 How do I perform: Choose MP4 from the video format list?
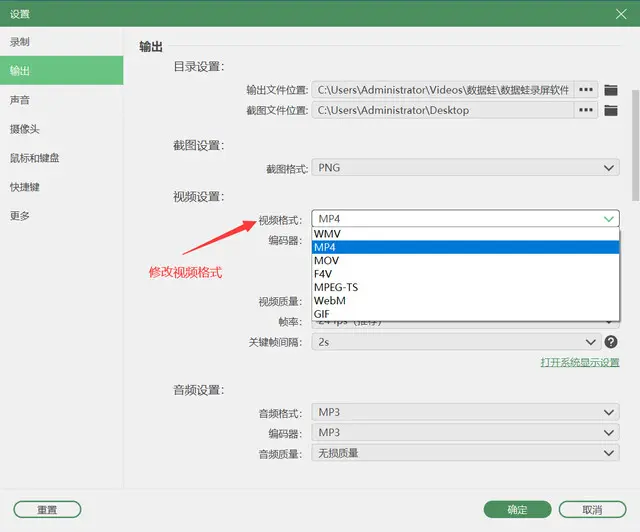(x=465, y=247)
